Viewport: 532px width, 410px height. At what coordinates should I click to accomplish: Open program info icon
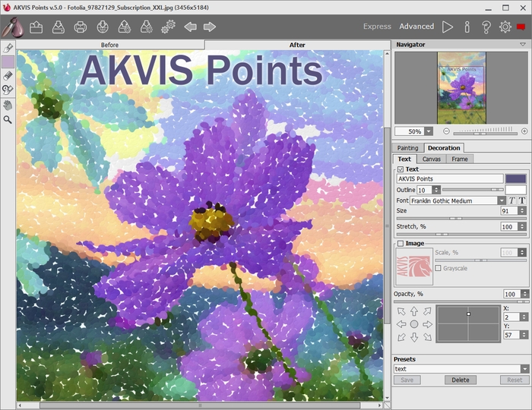coord(467,27)
